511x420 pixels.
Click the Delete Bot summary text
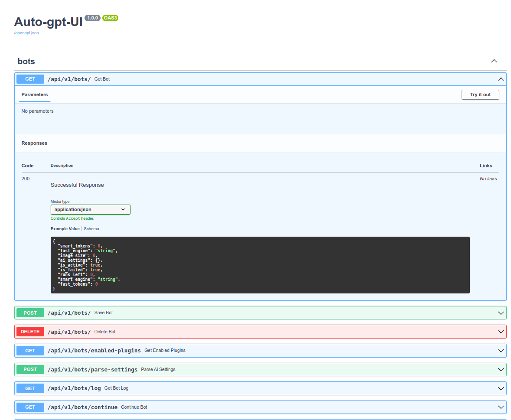(x=105, y=332)
